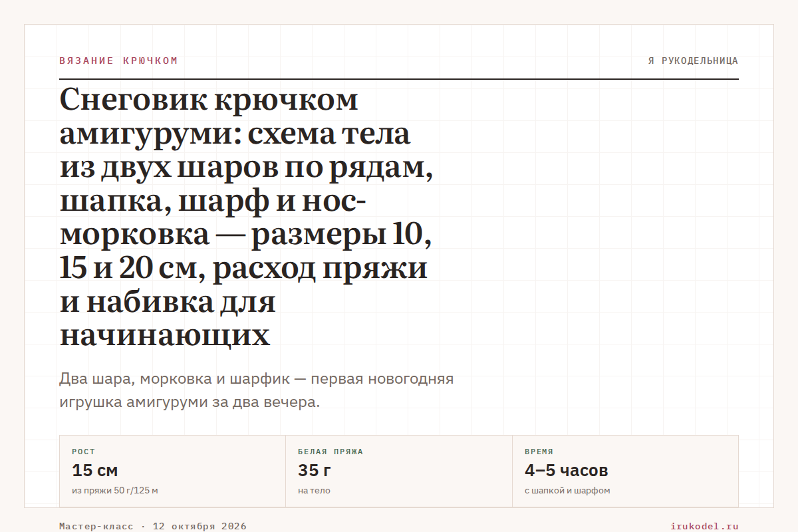
Task: Click the '4–5 часов' value
Action: click(x=566, y=471)
